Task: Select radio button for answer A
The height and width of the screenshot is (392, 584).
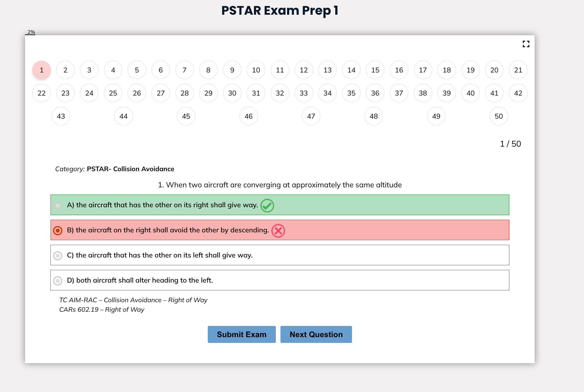Action: pyautogui.click(x=58, y=205)
